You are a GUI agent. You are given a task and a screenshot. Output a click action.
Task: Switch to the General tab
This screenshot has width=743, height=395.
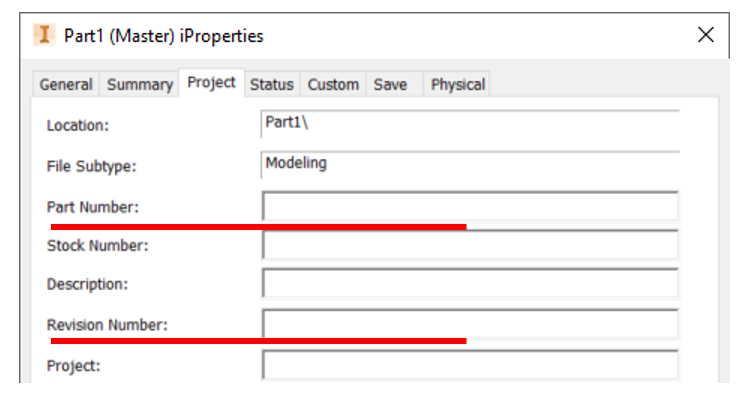pos(66,85)
